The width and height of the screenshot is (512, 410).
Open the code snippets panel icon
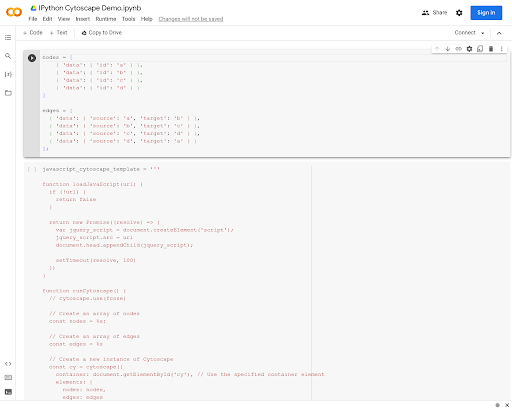click(x=8, y=364)
